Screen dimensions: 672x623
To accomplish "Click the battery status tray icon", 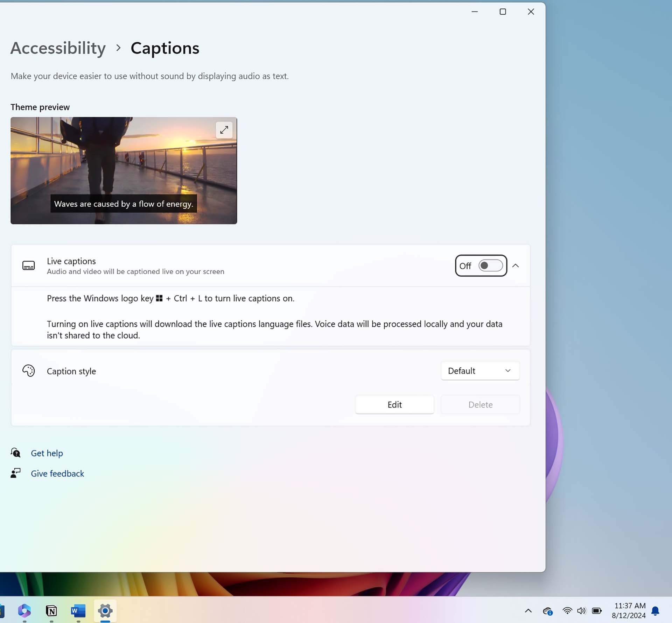I will 597,611.
